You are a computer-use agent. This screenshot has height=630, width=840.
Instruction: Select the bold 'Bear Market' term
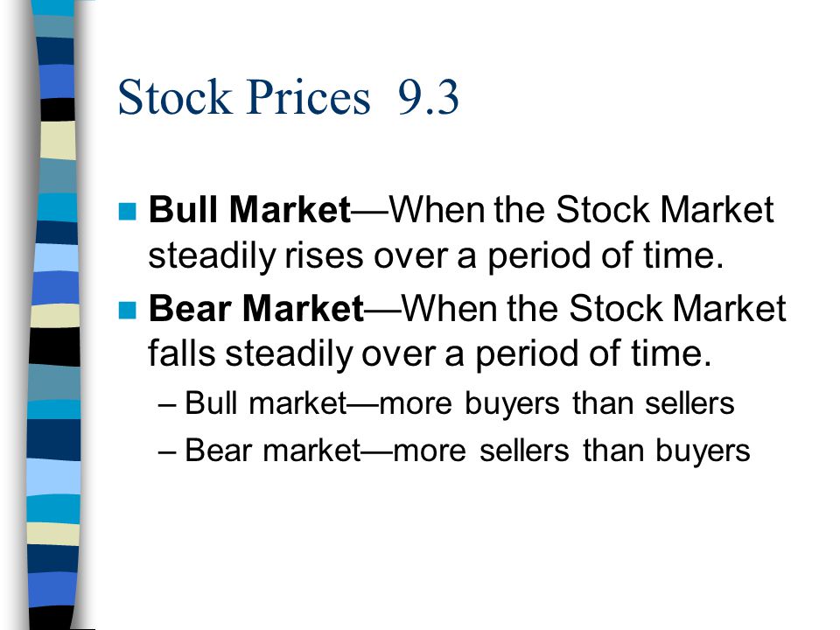[256, 309]
